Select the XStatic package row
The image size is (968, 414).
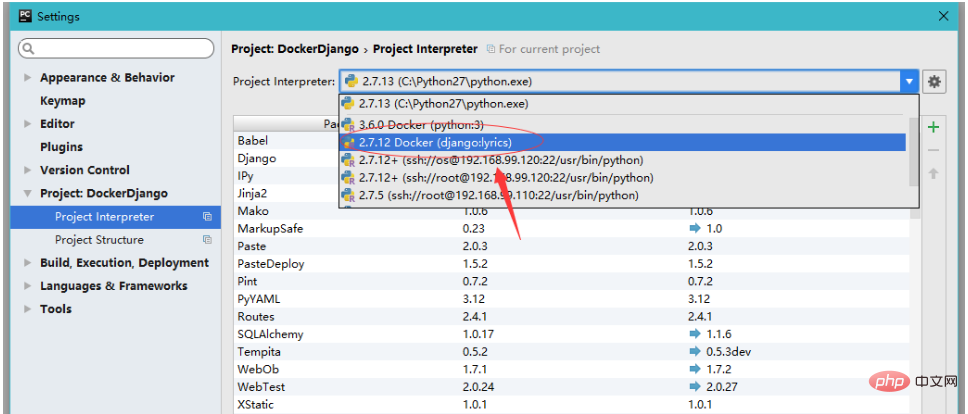coord(571,405)
